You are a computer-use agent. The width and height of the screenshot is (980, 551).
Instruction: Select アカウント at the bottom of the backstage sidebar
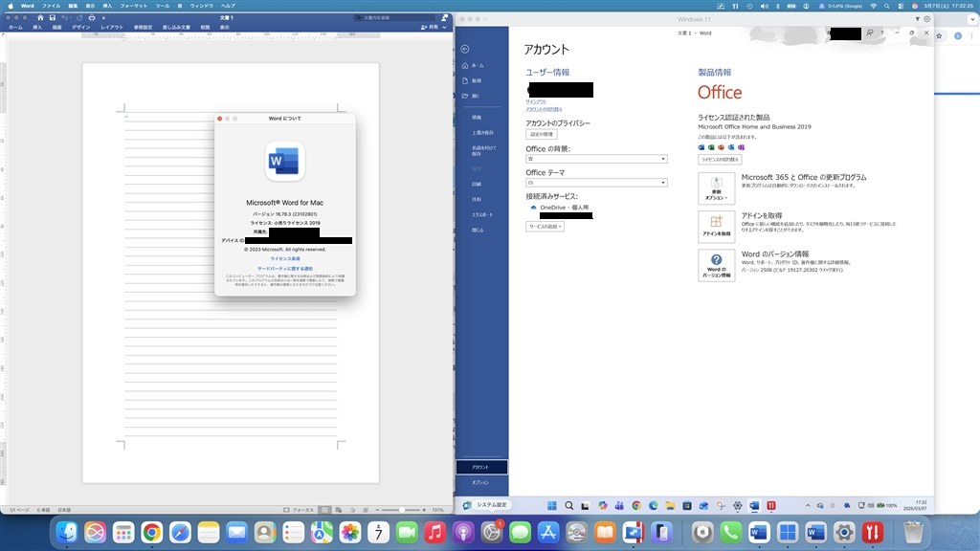[481, 467]
